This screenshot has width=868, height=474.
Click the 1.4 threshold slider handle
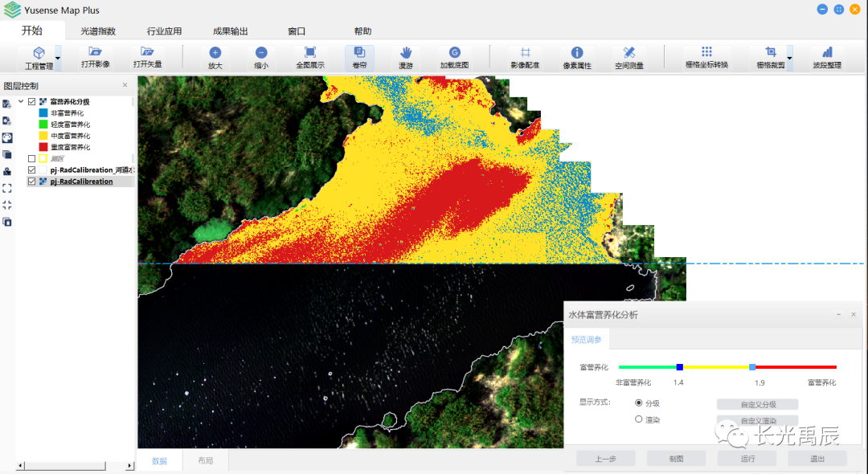point(679,366)
